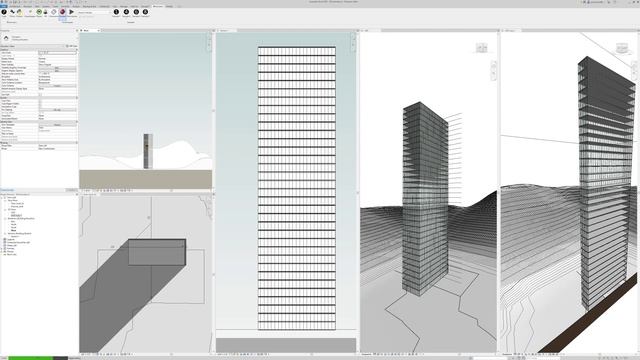Click the View Template value button
The height and width of the screenshot is (360, 640).
[x=57, y=125]
